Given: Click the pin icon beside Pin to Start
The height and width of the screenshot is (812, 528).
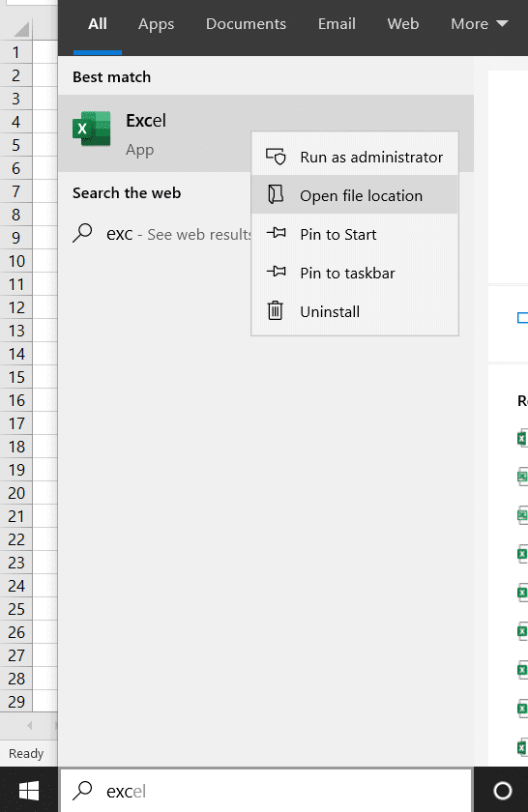Looking at the screenshot, I should tap(277, 233).
